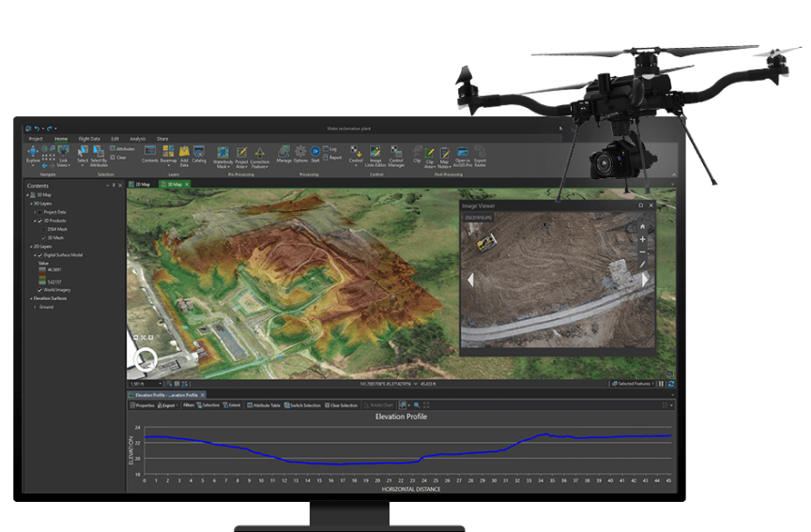
Task: Open the Control Manager tool
Action: [x=396, y=153]
